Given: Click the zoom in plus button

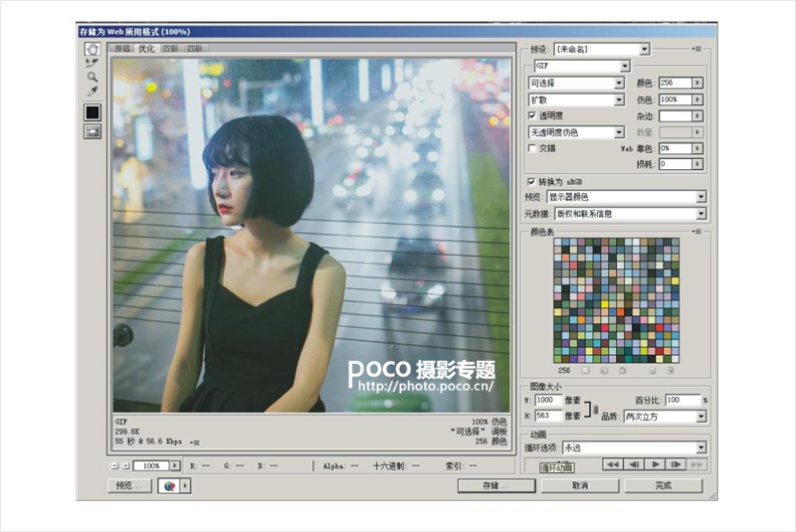Looking at the screenshot, I should (125, 465).
